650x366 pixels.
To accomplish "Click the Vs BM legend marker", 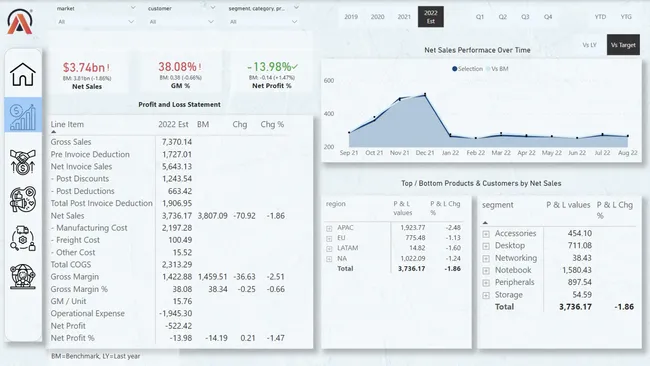I will point(488,69).
